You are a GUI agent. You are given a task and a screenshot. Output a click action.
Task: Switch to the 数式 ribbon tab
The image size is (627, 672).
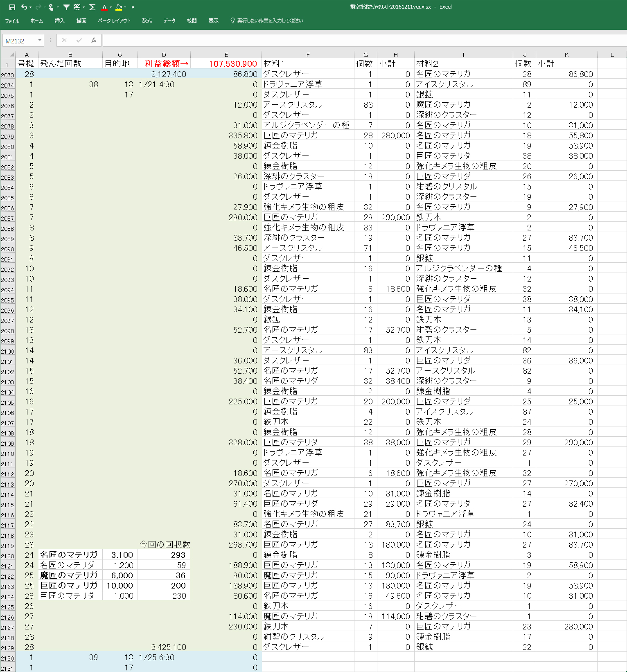coord(147,20)
